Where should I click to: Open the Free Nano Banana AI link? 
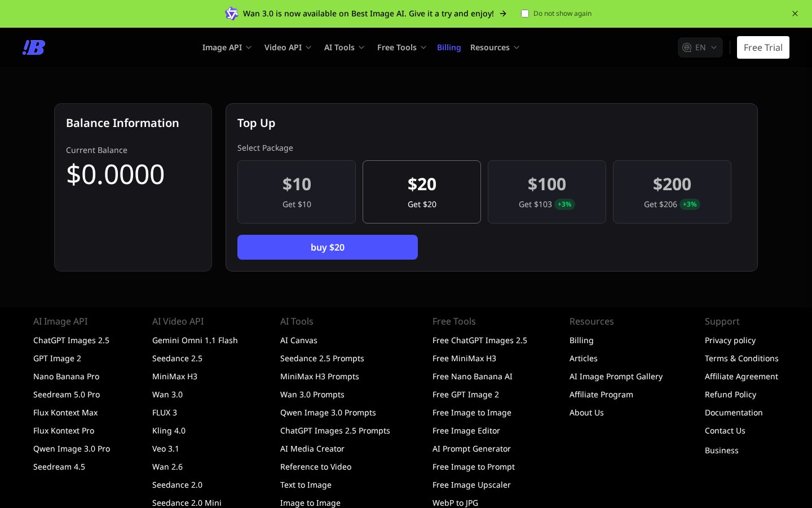coord(473,376)
